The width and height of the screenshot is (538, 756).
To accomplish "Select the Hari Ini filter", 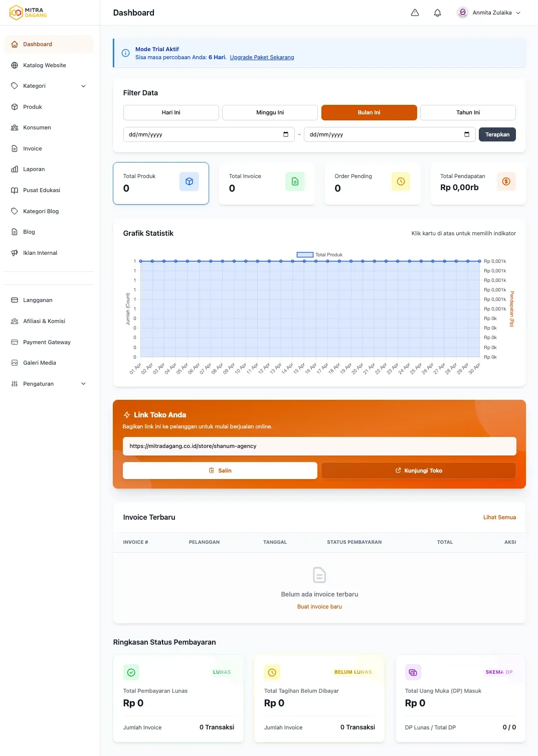I will point(171,113).
